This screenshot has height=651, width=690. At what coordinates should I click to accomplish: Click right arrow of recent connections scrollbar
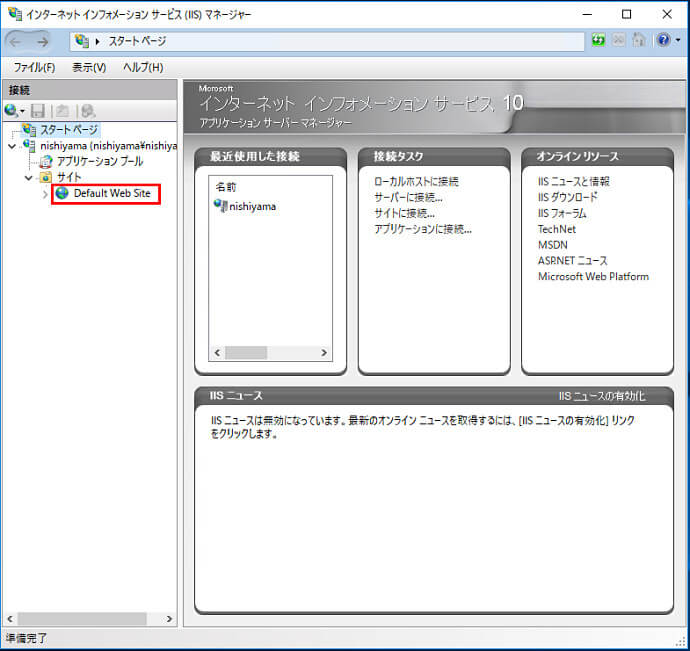[x=323, y=353]
